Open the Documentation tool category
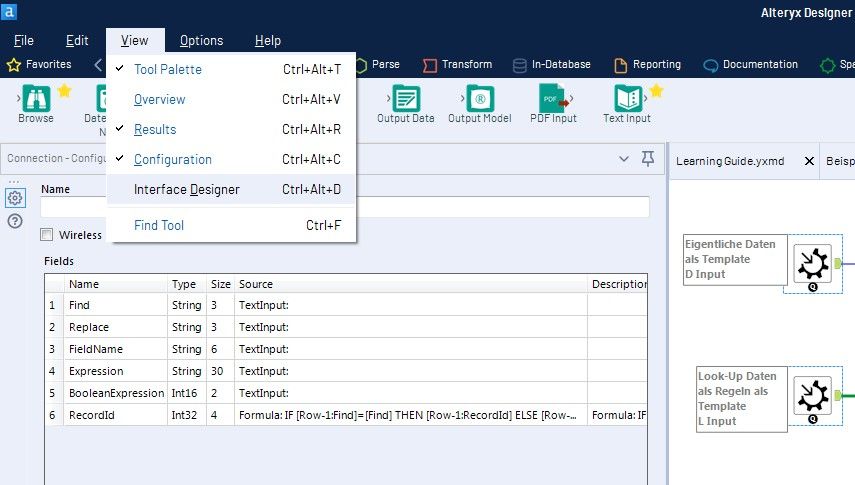Screen dimensions: 855x485 pos(751,64)
